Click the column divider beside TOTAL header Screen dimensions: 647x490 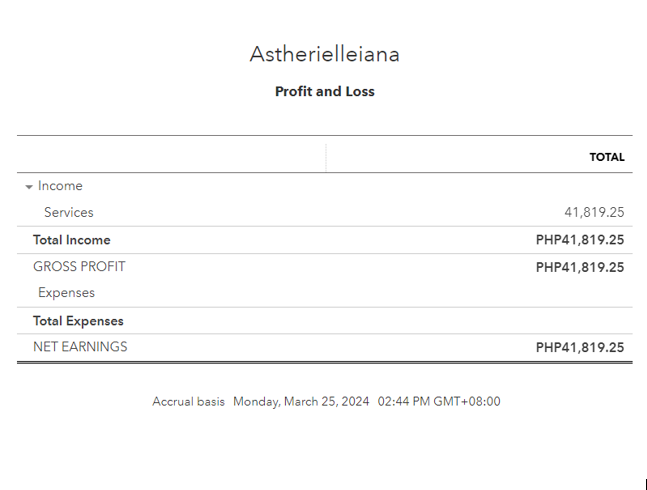coord(326,157)
